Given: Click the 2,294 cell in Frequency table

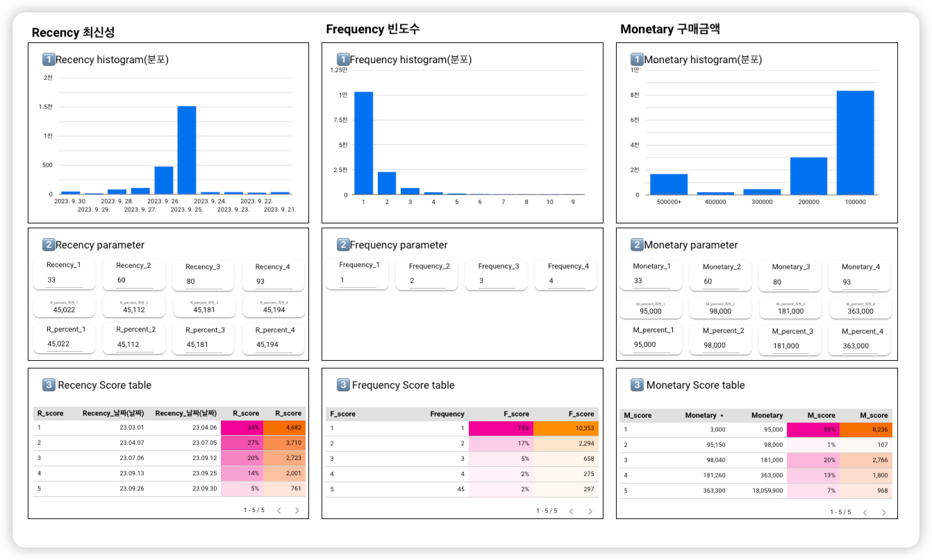Looking at the screenshot, I should (x=566, y=443).
